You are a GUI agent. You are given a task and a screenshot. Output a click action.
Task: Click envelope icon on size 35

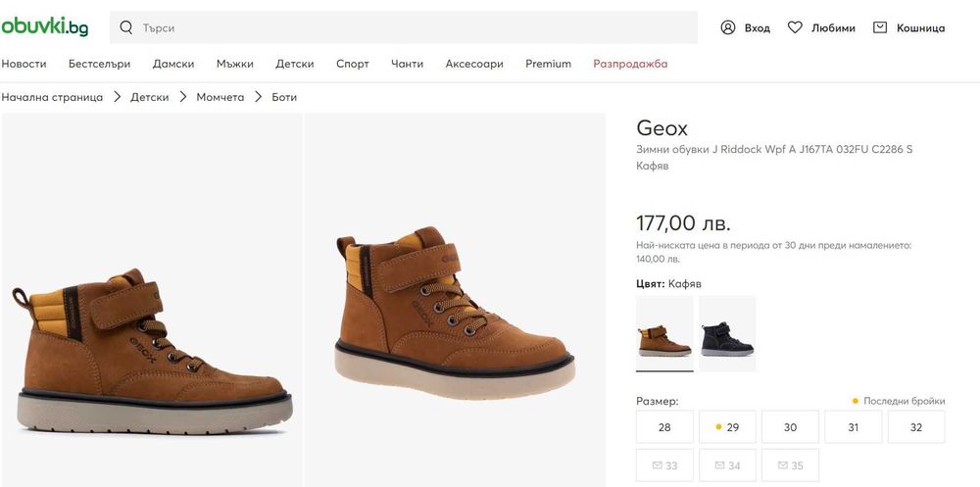pyautogui.click(x=781, y=465)
